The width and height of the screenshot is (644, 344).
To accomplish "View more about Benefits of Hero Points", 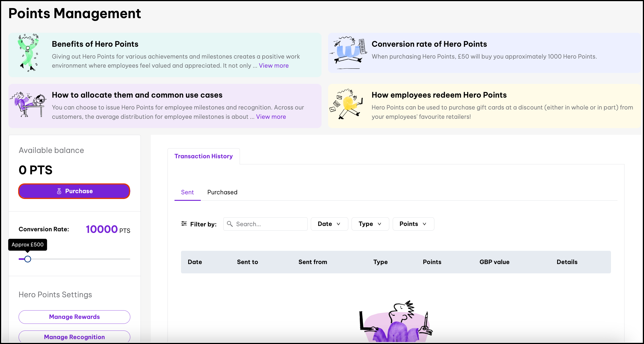I will tap(274, 66).
